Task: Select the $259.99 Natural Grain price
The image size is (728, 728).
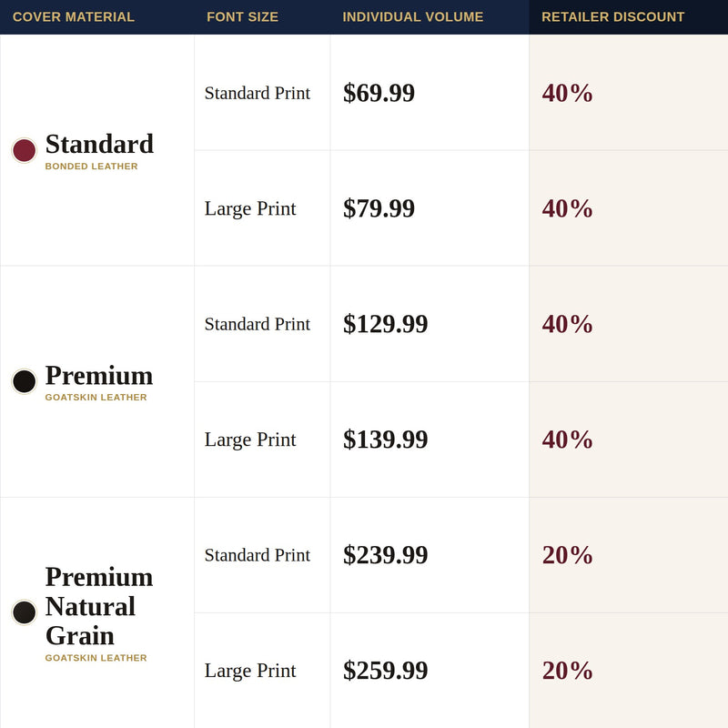Action: coord(385,671)
